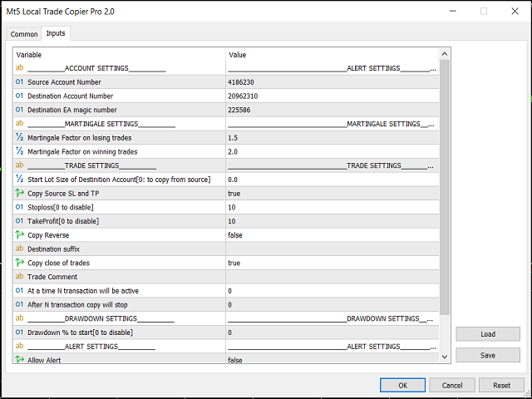Click the TRADE SETTINGS value cell text
Viewport: 532px width, 399px height.
[331, 165]
